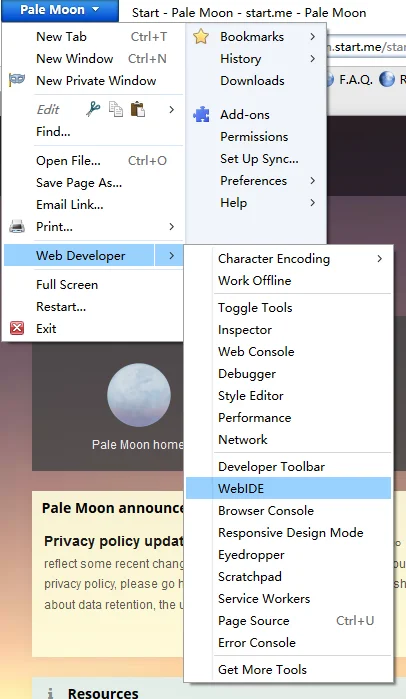Click the Add-ons puzzle piece icon
The height and width of the screenshot is (699, 406).
pos(201,115)
